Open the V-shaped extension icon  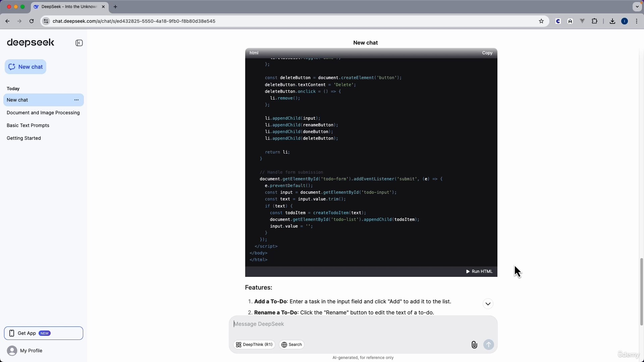point(582,21)
